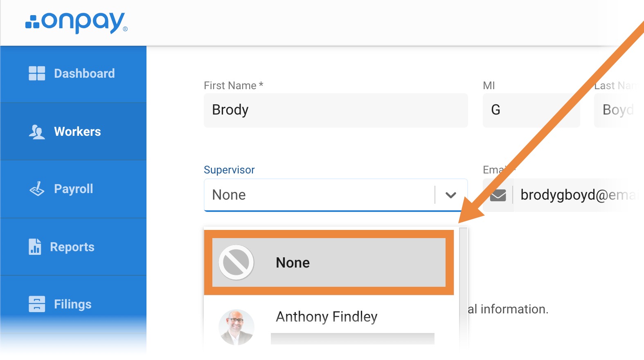Click the envelope icon beside email field
Image resolution: width=644 pixels, height=360 pixels.
498,195
